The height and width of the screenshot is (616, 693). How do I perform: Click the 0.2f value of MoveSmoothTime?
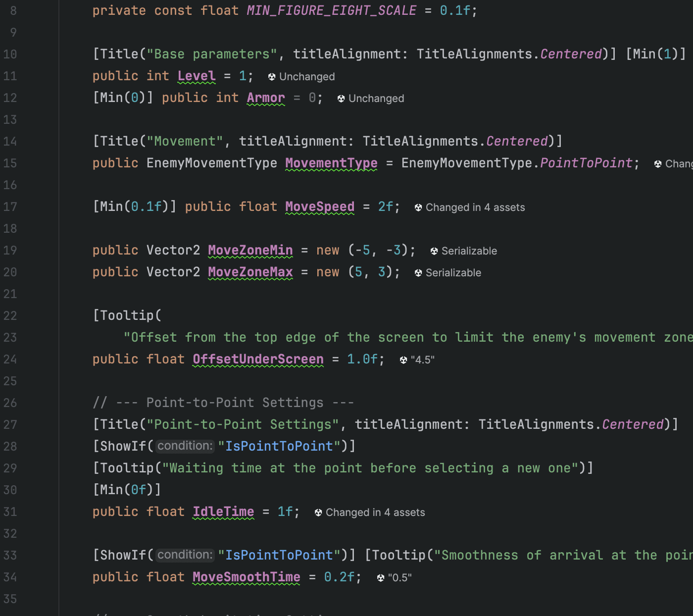pos(340,577)
